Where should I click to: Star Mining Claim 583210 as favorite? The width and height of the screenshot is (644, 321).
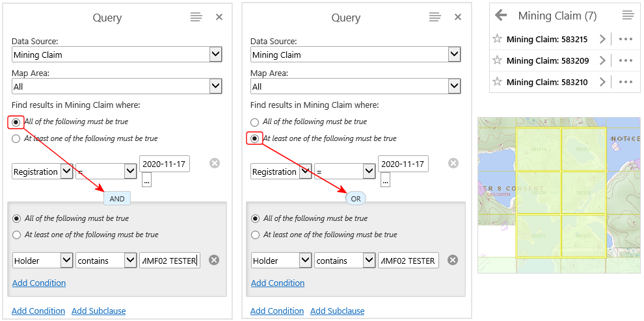[x=498, y=82]
